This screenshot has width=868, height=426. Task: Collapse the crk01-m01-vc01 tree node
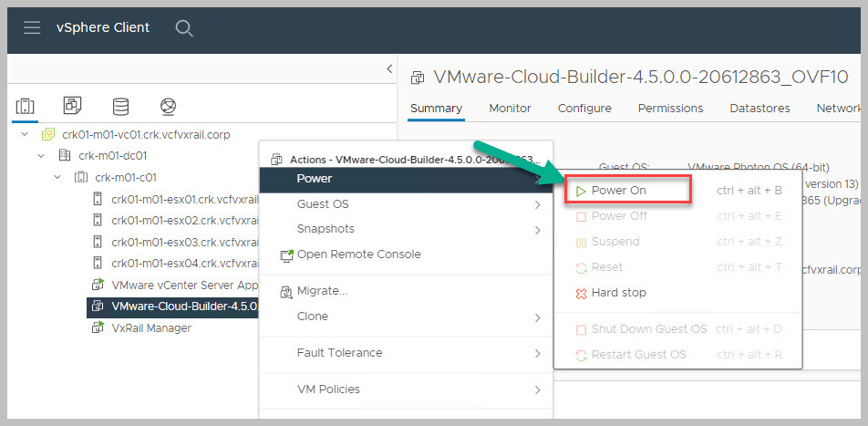[x=24, y=135]
